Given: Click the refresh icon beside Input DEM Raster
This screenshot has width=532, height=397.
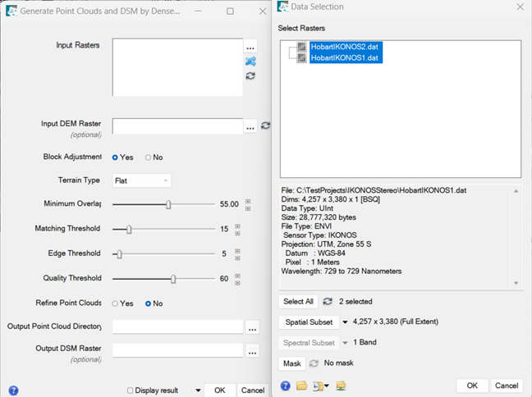Looking at the screenshot, I should tap(265, 125).
